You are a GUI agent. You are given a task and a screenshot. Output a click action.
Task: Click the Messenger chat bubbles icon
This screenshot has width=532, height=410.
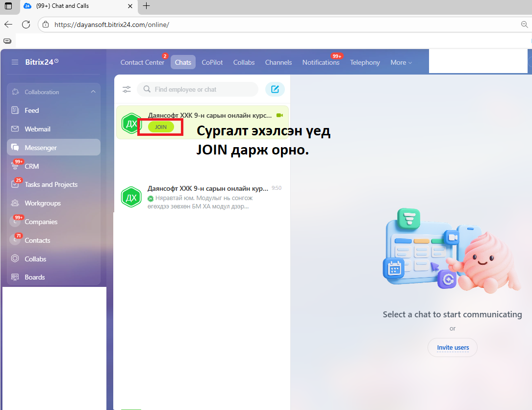coord(15,147)
